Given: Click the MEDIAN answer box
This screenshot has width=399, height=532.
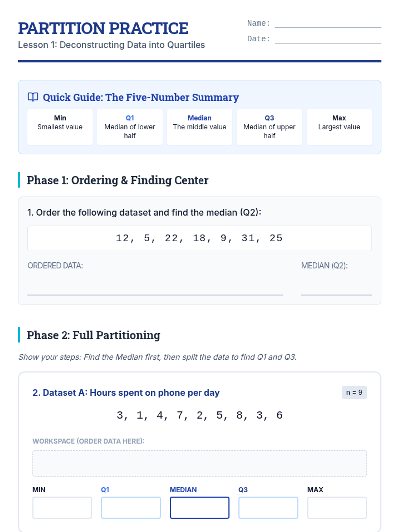Looking at the screenshot, I should pyautogui.click(x=199, y=508).
